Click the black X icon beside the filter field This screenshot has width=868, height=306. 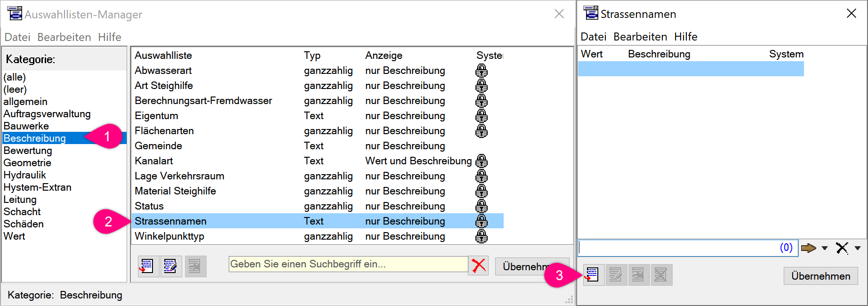pyautogui.click(x=842, y=248)
